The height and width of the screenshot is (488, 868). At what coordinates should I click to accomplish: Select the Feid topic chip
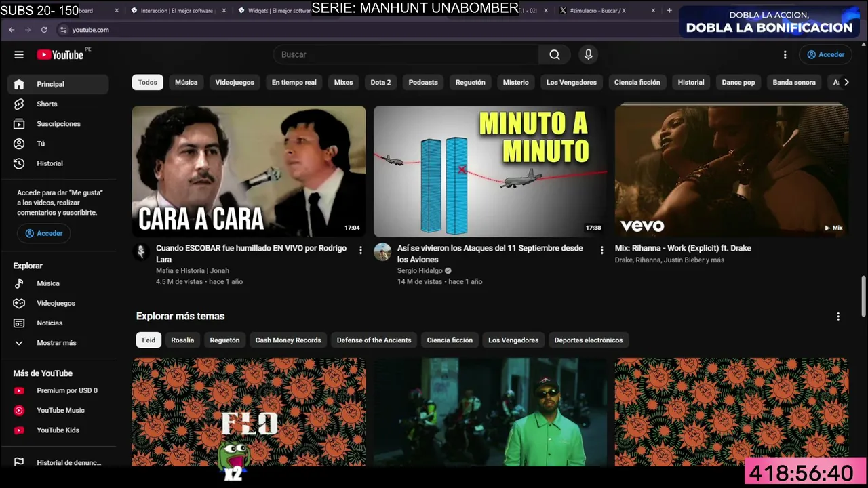click(x=149, y=340)
